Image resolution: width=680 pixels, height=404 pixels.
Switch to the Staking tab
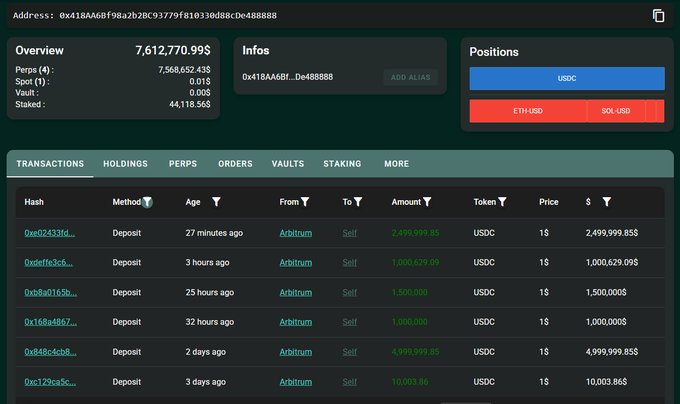(342, 164)
